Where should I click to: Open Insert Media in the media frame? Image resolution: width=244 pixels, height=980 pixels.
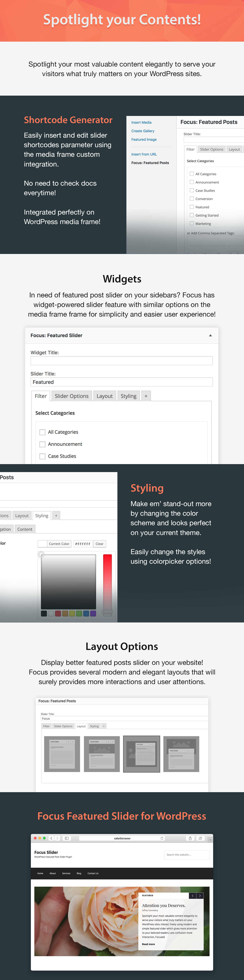tap(141, 122)
